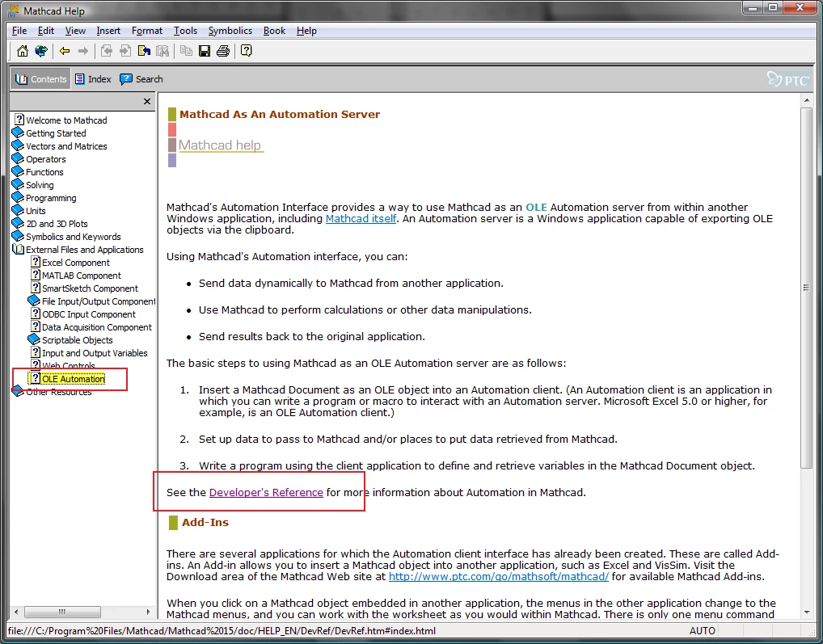Click the contents pane horizontal scrollbar thumb
The height and width of the screenshot is (644, 823).
pos(62,612)
